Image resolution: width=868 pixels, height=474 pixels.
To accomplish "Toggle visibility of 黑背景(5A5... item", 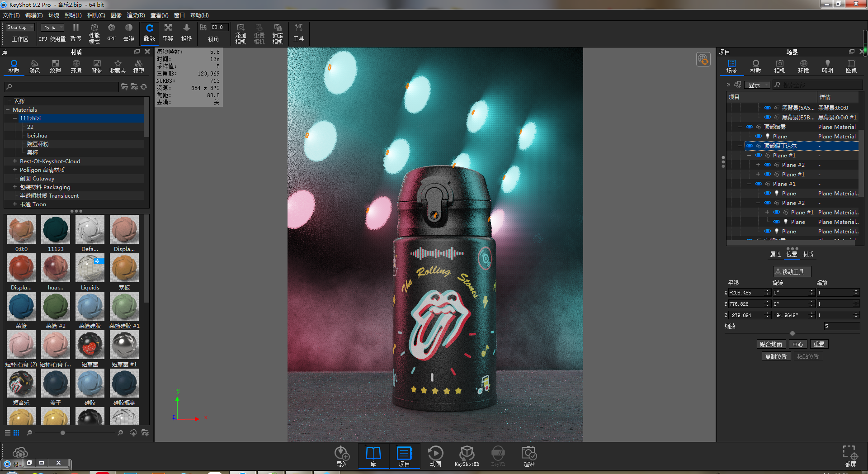I will (767, 108).
